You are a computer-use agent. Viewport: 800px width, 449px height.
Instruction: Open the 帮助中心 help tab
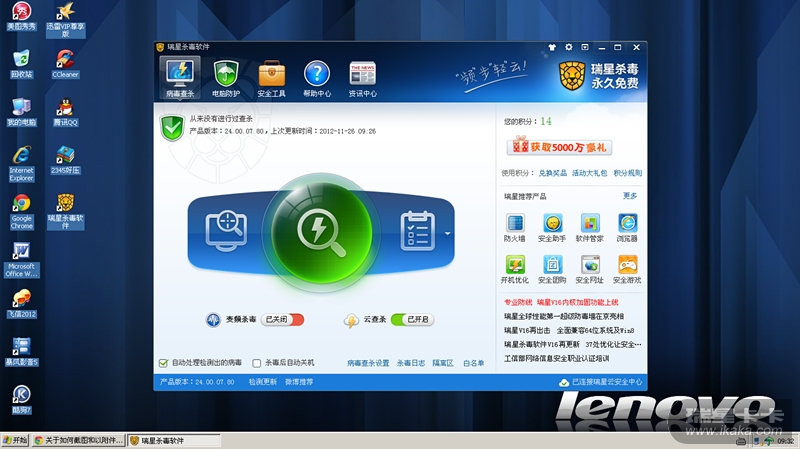point(317,78)
